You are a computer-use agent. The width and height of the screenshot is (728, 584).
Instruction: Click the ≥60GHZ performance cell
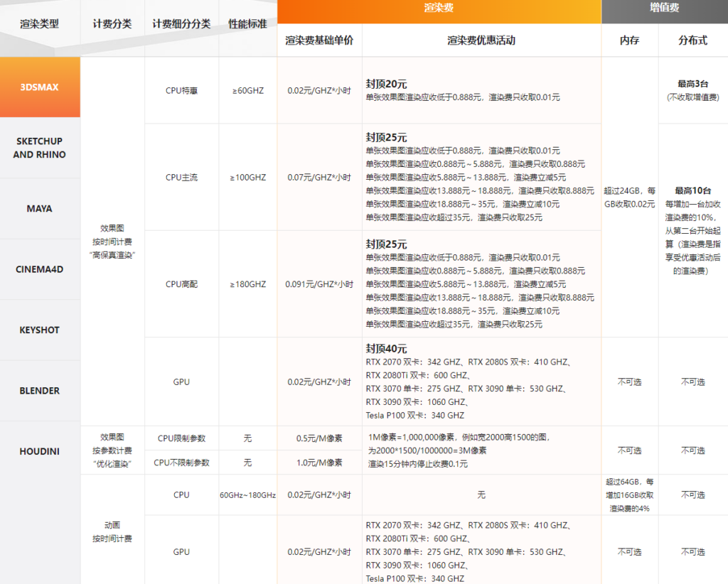point(248,91)
